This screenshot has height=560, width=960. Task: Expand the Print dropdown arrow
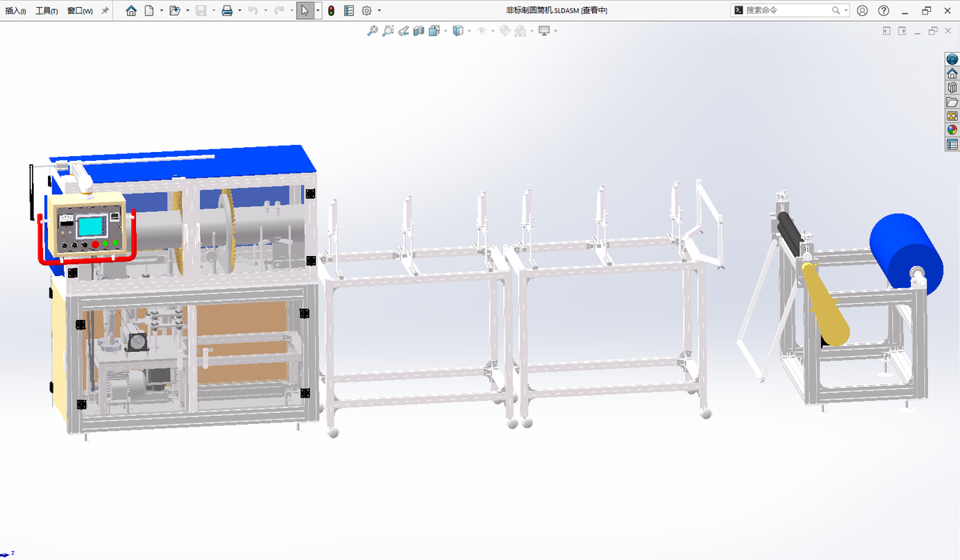[x=239, y=11]
